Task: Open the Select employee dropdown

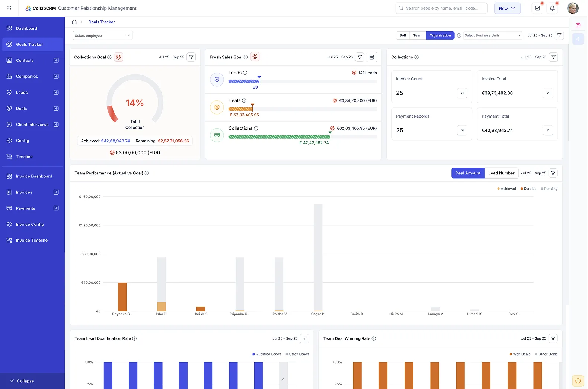Action: click(103, 36)
